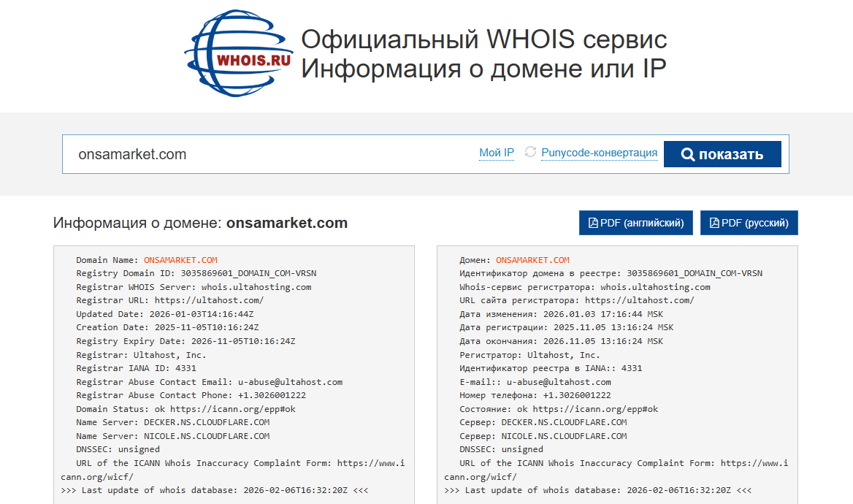Click Russian panel Last update of whois database line
The image size is (853, 504).
(598, 490)
